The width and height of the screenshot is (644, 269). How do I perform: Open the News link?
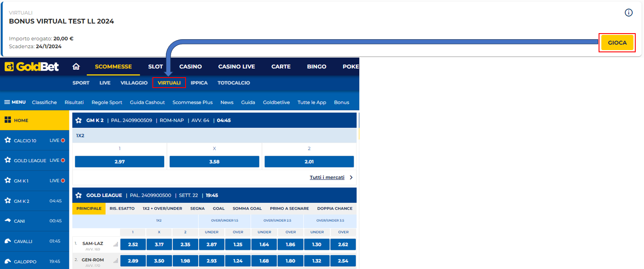[227, 102]
